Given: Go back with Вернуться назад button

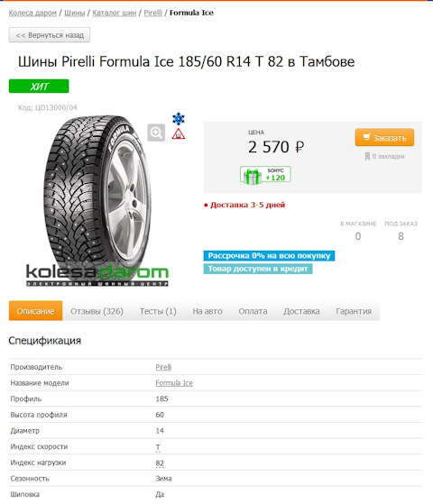Looking at the screenshot, I should [50, 35].
